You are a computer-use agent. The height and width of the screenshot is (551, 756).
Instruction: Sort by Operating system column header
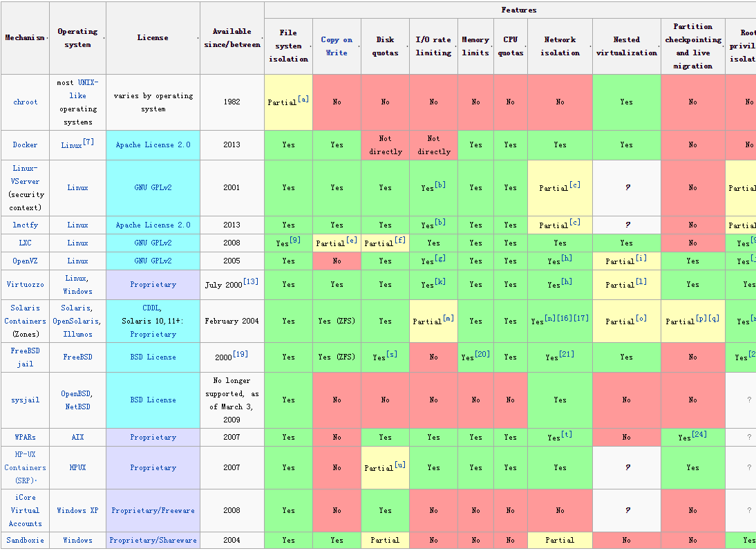click(77, 37)
